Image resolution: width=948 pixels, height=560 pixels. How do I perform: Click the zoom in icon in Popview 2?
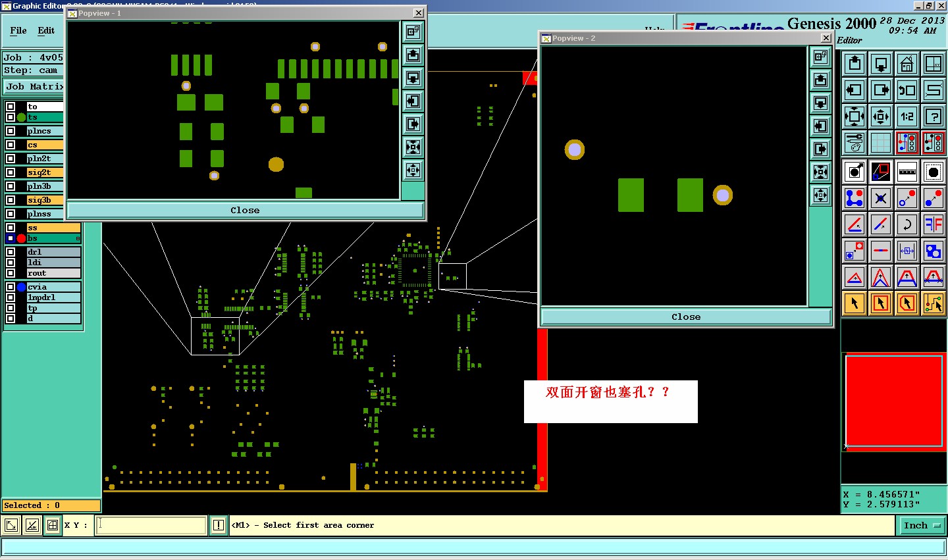click(821, 172)
